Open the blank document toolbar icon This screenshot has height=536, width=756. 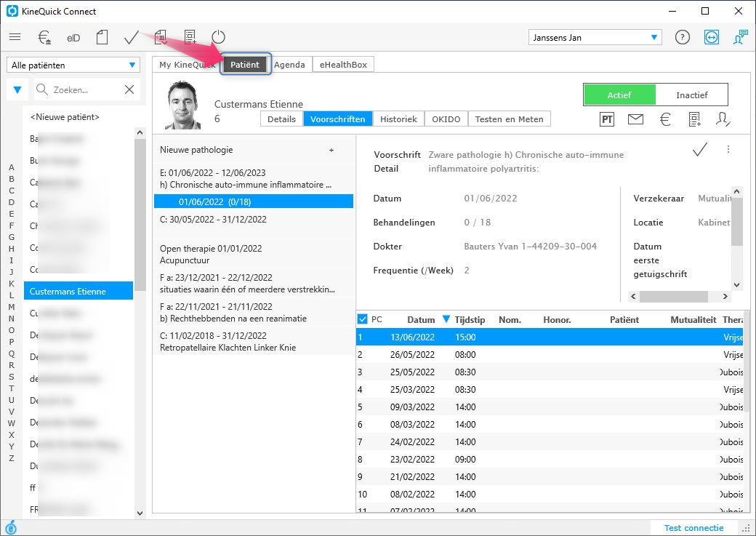(102, 37)
